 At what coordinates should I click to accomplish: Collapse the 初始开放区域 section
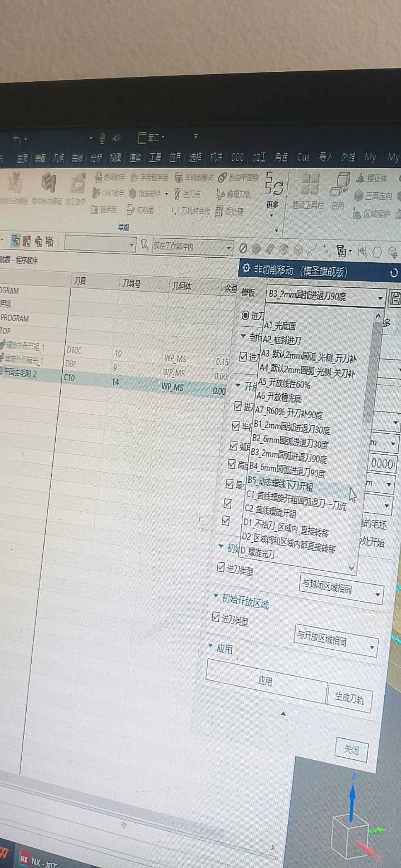(x=216, y=596)
